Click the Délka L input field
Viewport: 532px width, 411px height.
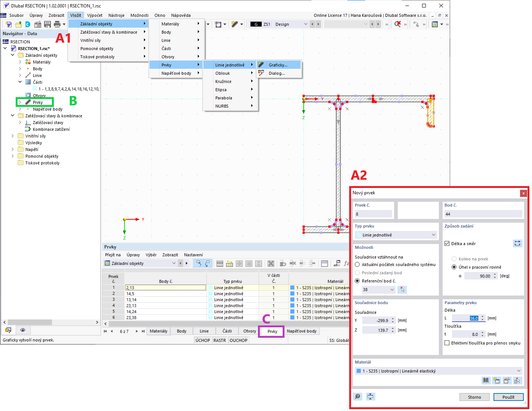pyautogui.click(x=466, y=318)
